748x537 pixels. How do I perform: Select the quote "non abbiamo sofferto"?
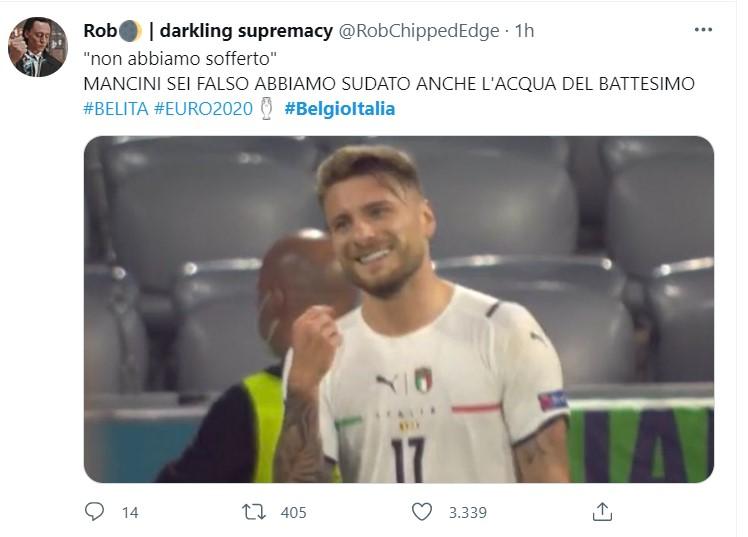(180, 59)
